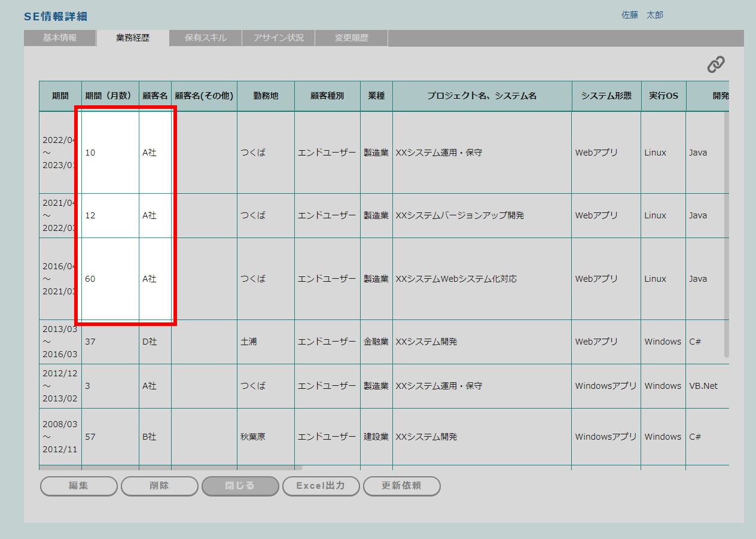The image size is (756, 539).
Task: Select the XXシステムWebシステム化対応 project cell
Action: click(x=456, y=279)
